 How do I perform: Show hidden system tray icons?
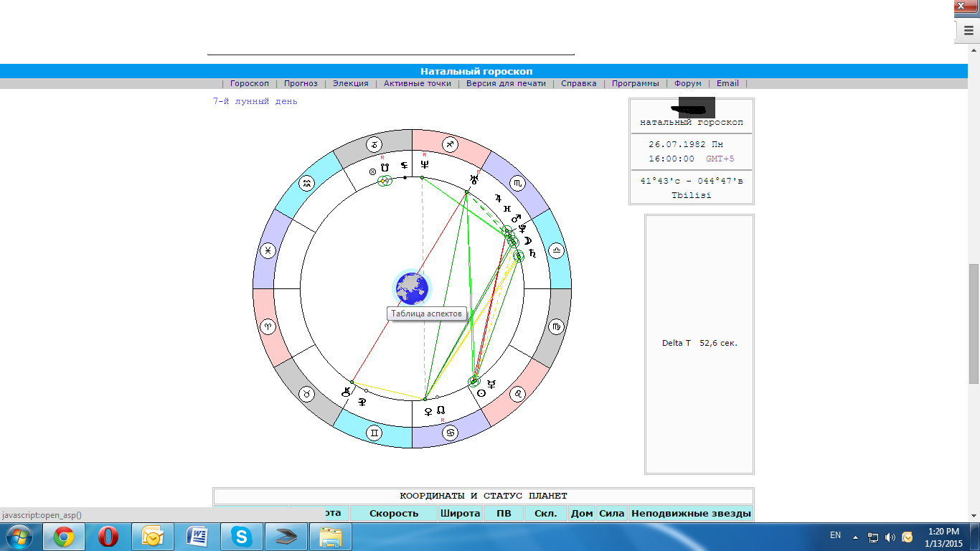855,536
